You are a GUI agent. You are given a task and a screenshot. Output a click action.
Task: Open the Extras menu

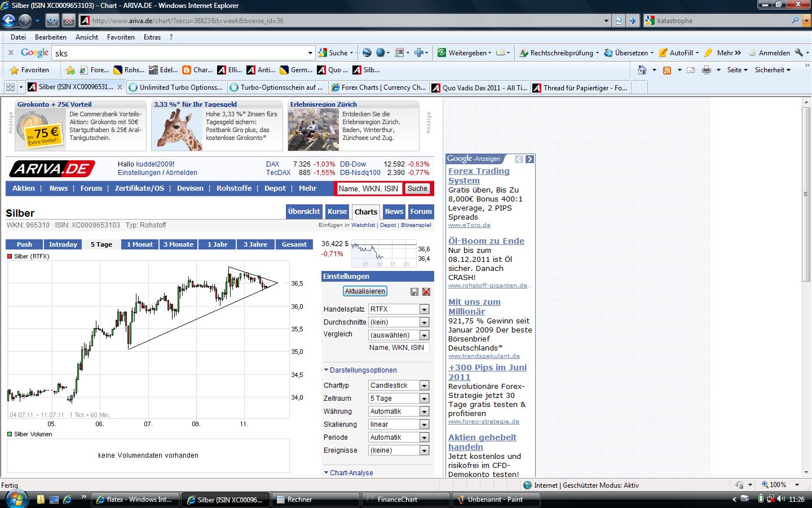[152, 37]
